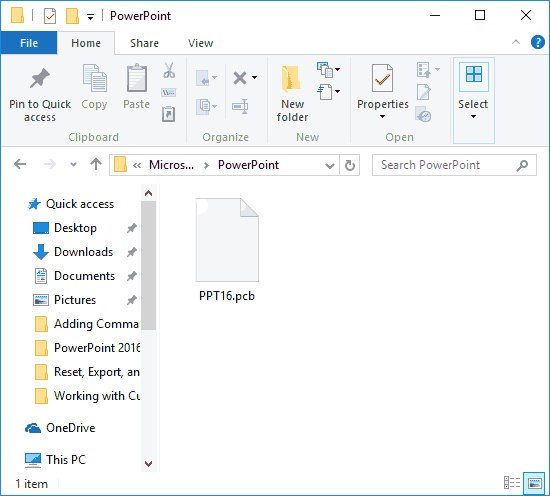Open the Working with Cu folder

(87, 396)
